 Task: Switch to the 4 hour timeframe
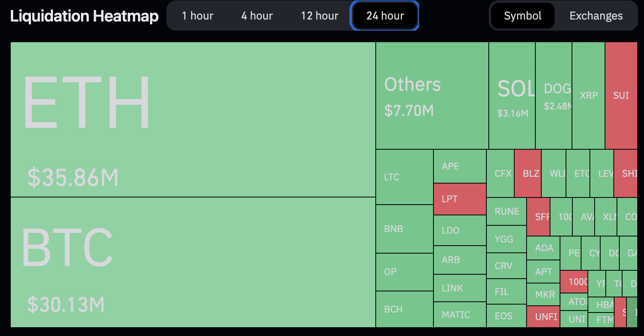(257, 16)
